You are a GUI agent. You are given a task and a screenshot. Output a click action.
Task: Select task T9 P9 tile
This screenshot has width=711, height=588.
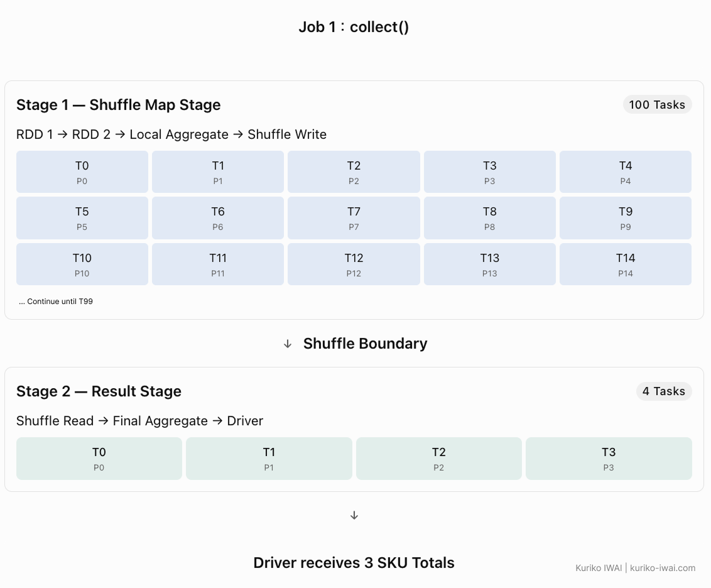click(626, 218)
